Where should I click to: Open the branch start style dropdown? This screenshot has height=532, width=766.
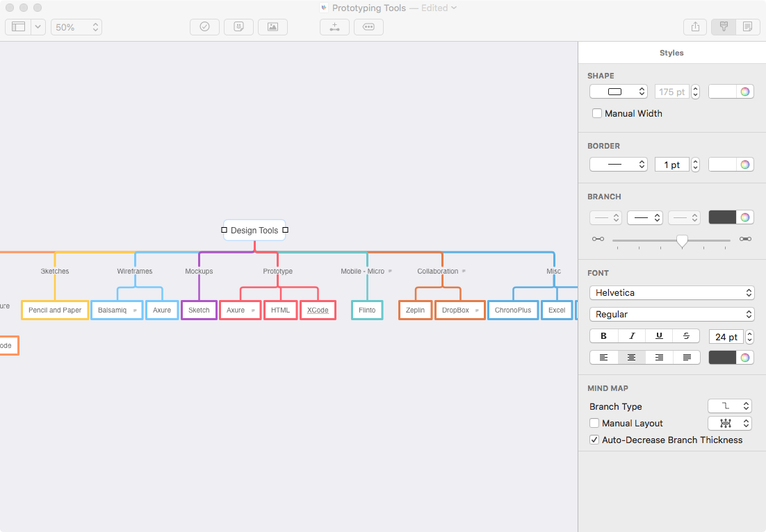pyautogui.click(x=605, y=217)
